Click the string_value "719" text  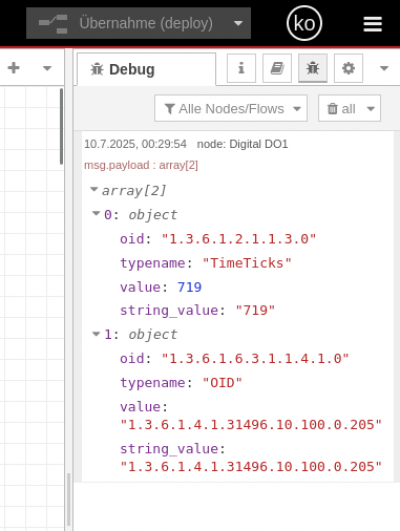click(255, 310)
